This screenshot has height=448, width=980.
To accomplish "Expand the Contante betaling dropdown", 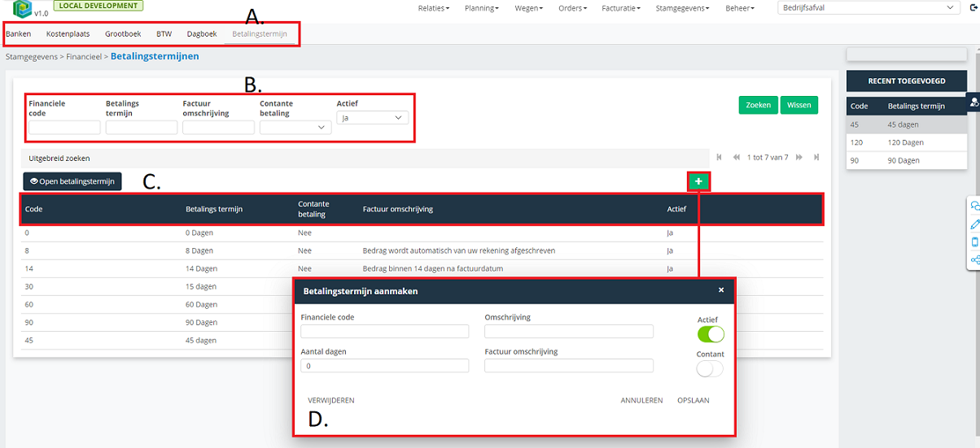I will pyautogui.click(x=295, y=128).
